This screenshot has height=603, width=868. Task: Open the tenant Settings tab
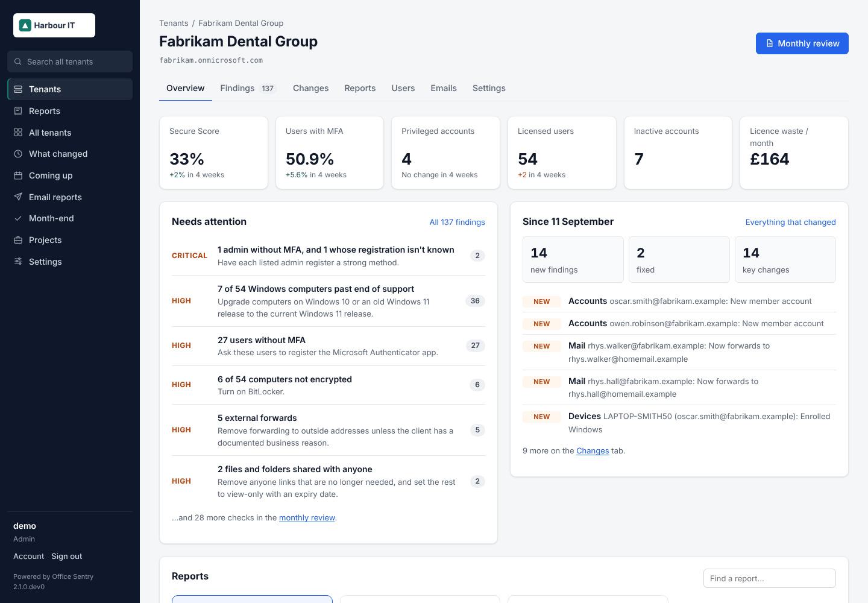click(x=489, y=88)
